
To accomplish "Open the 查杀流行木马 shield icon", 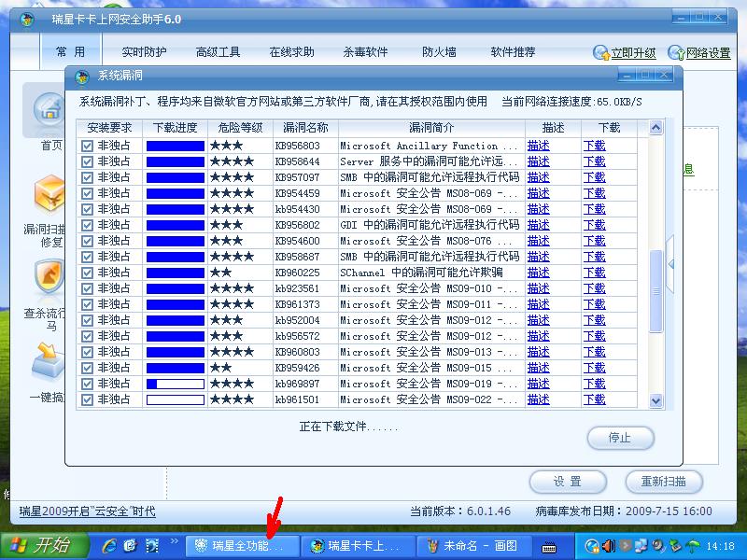I will click(49, 276).
